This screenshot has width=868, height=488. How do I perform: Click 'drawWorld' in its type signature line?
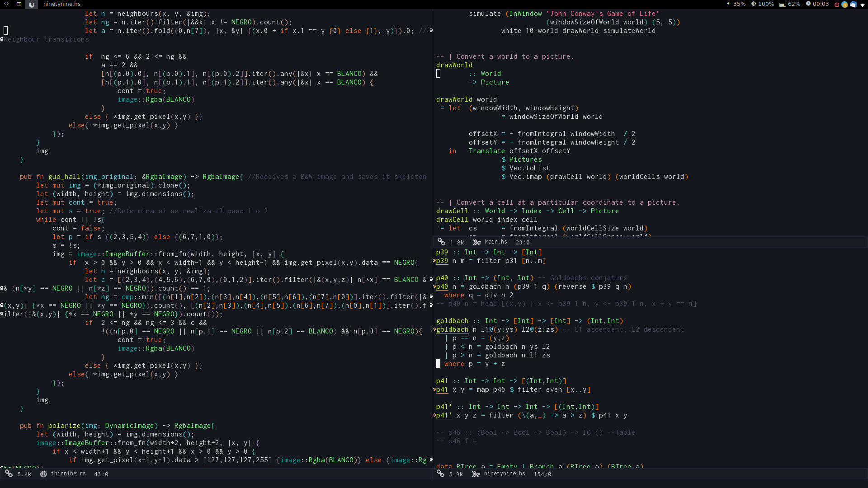click(454, 65)
